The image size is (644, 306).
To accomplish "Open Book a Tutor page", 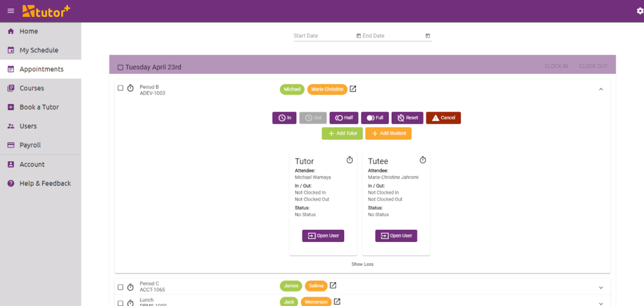I will tap(39, 107).
